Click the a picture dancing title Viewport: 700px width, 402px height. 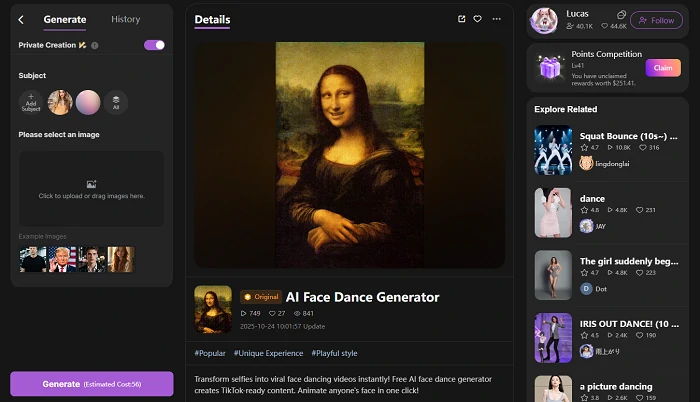[x=616, y=386]
